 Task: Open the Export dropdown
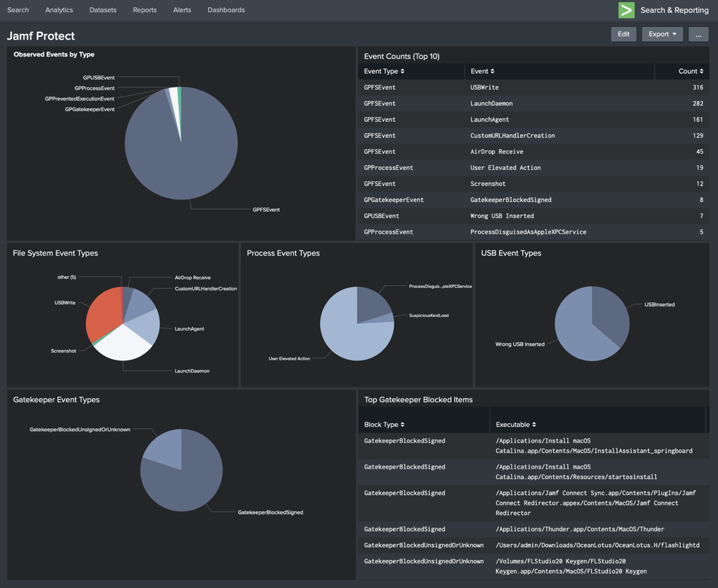[662, 34]
